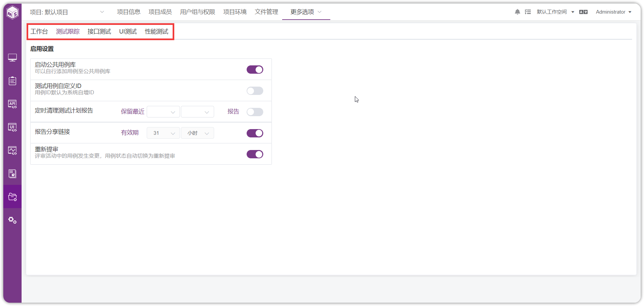
Task: Click the 测试用例自定义ID setting label
Action: 58,86
